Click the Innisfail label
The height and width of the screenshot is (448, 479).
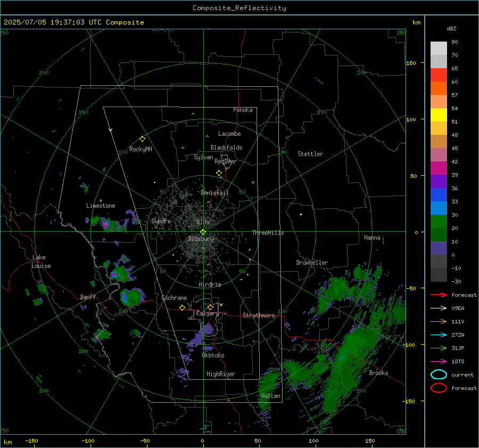(x=214, y=193)
